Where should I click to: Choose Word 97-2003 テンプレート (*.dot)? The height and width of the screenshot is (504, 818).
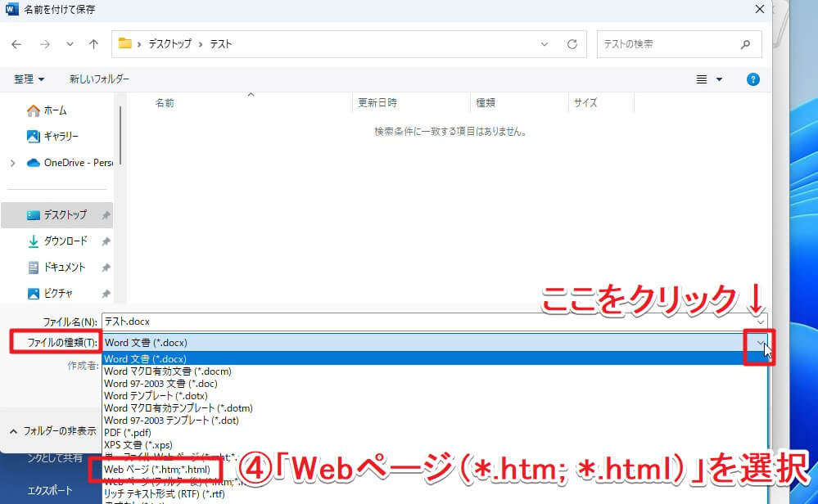pos(435,420)
